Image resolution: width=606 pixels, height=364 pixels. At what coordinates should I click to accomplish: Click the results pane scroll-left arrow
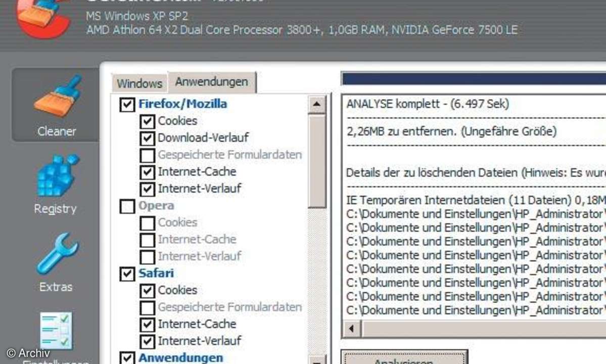coord(352,329)
